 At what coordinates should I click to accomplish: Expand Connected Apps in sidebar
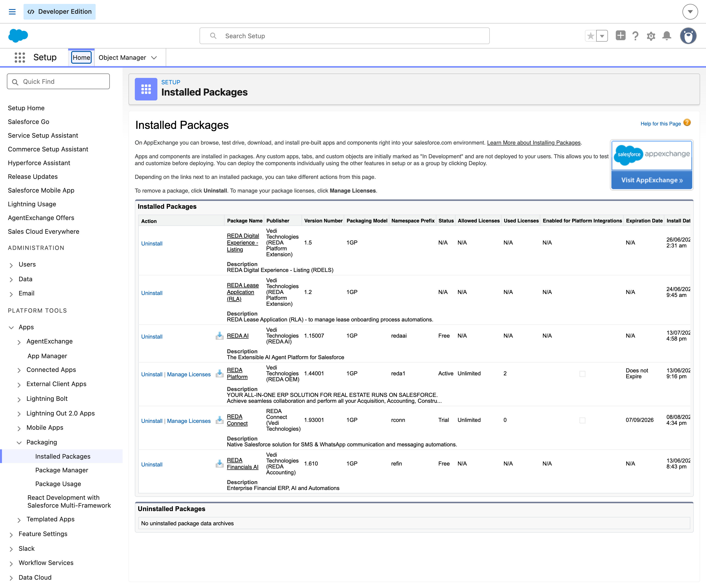19,370
